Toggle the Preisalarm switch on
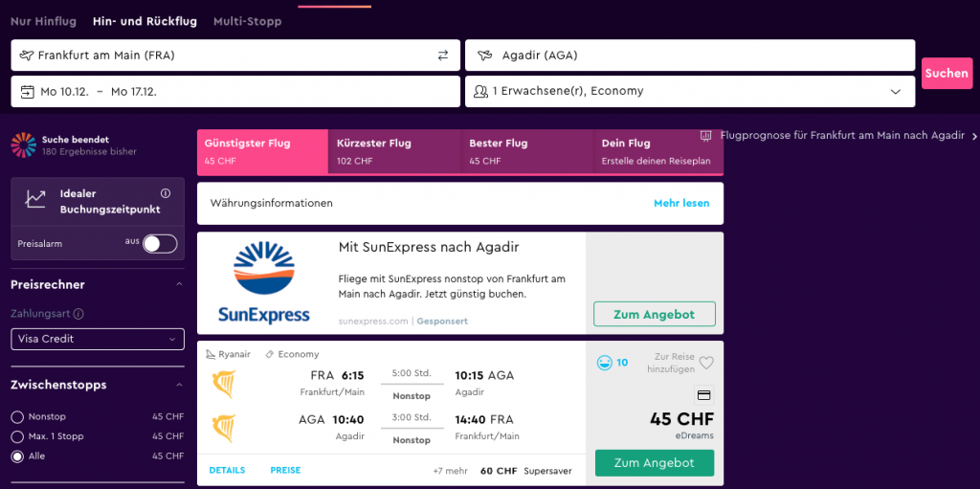Viewport: 980px width, 489px height. (x=160, y=244)
